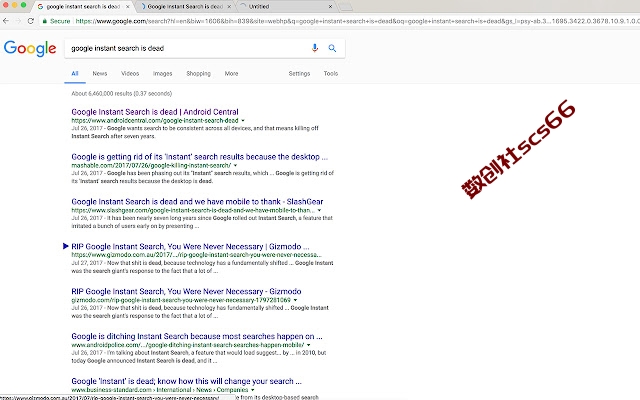Go back with the browser back arrow
The width and height of the screenshot is (640, 400).
pyautogui.click(x=6, y=21)
